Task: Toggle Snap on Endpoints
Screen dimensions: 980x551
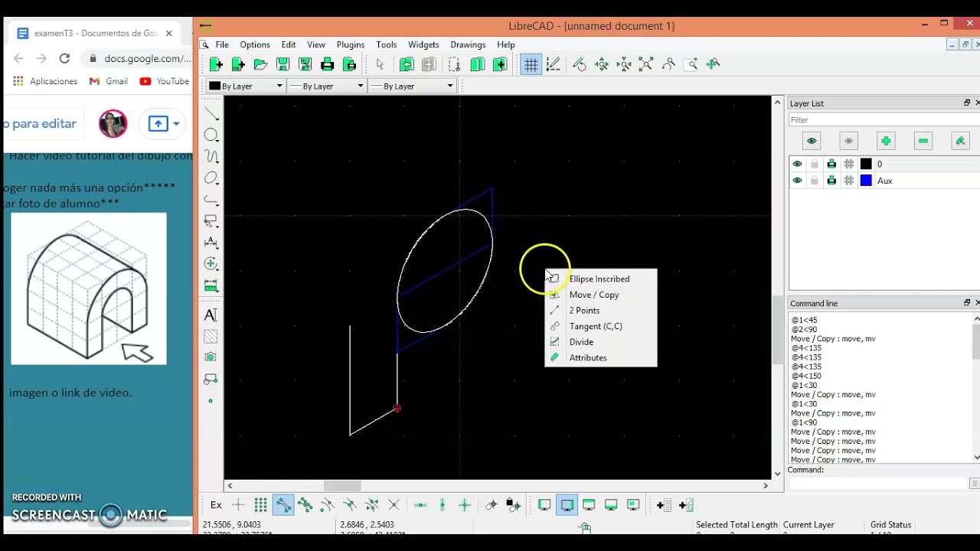Action: tap(283, 505)
